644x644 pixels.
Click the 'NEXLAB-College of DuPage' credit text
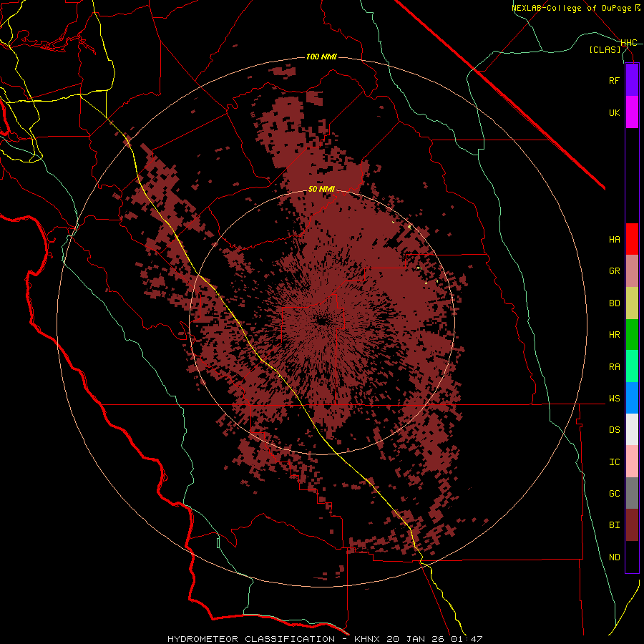(571, 8)
